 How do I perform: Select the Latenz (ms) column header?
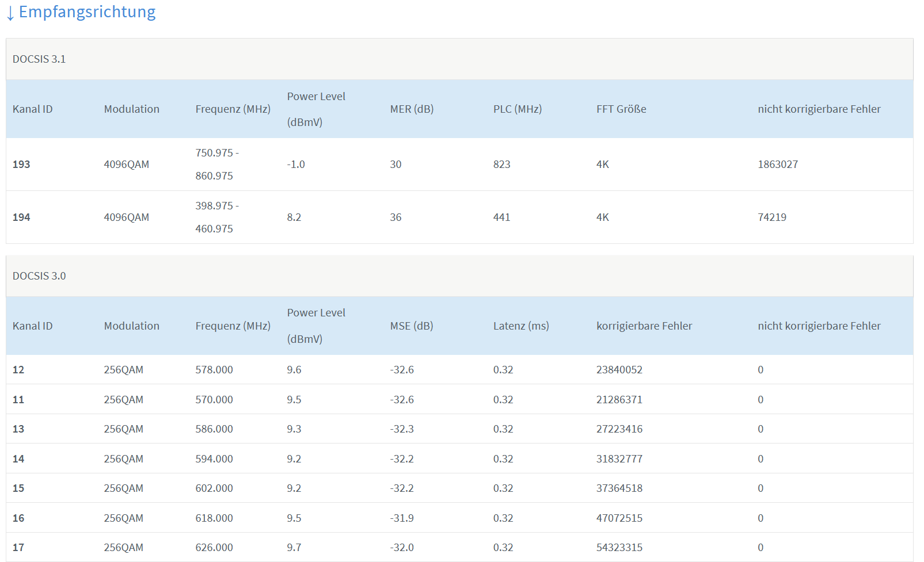coord(521,326)
